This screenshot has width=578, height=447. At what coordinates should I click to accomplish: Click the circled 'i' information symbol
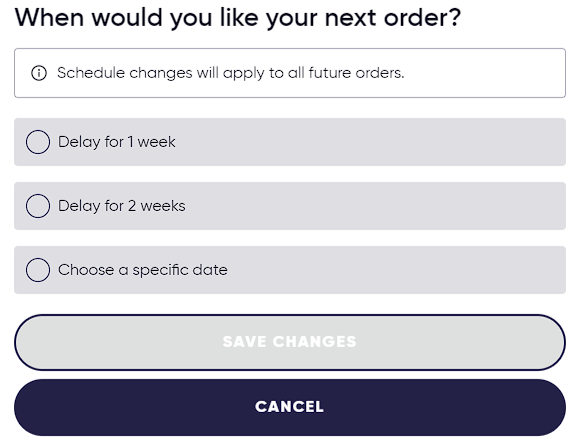pyautogui.click(x=39, y=73)
